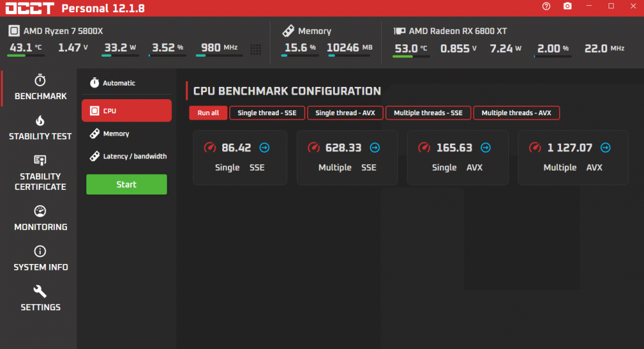Open the Stability Certificate icon
Screen dimensions: 644x349
pos(40,160)
